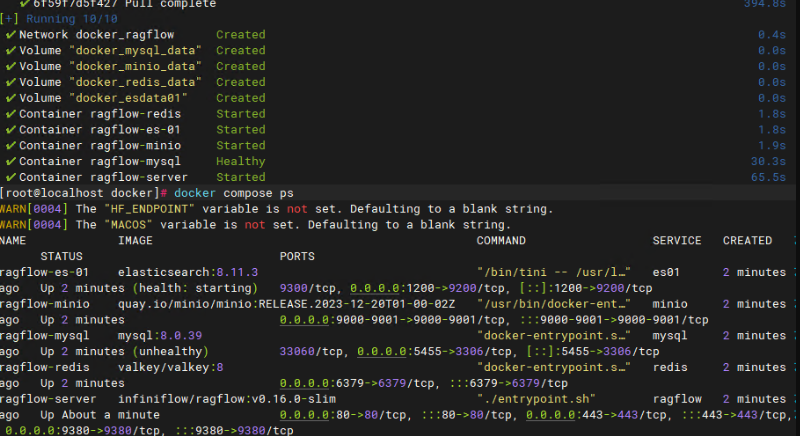Image resolution: width=800 pixels, height=436 pixels.
Task: Click the "Healthy" status word
Action: pyautogui.click(x=241, y=161)
